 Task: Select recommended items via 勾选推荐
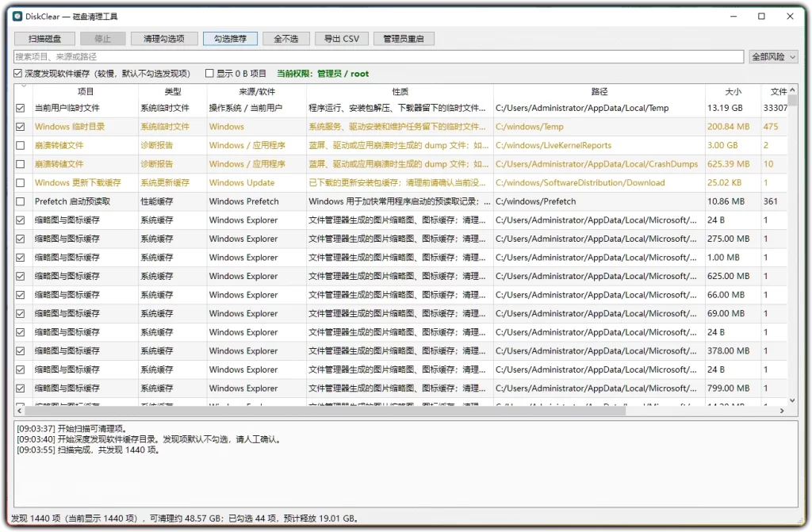231,39
